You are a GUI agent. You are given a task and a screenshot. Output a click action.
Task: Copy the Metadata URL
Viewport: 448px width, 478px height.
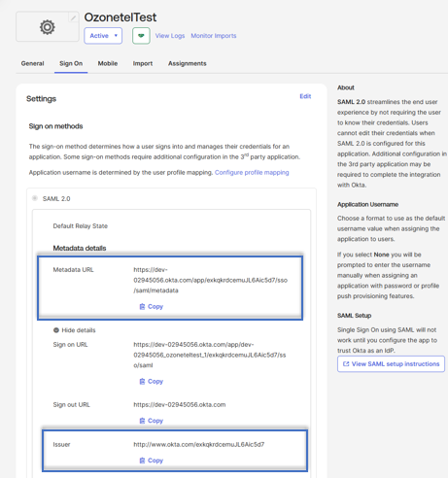pyautogui.click(x=152, y=306)
